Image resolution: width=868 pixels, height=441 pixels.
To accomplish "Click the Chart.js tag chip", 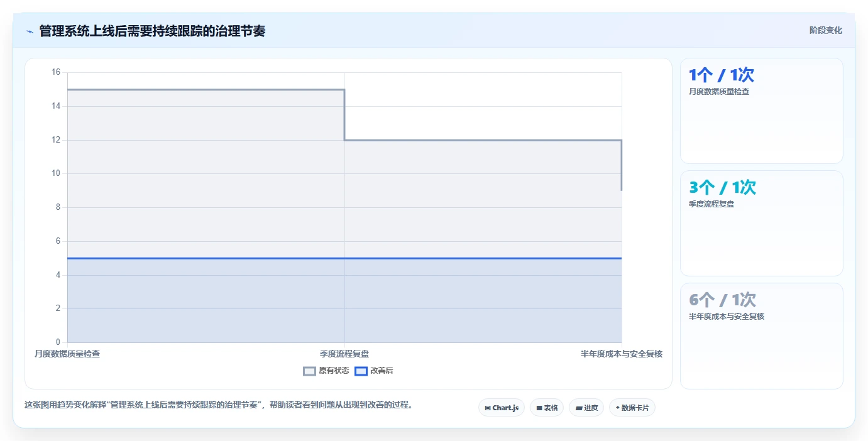I will (x=502, y=408).
